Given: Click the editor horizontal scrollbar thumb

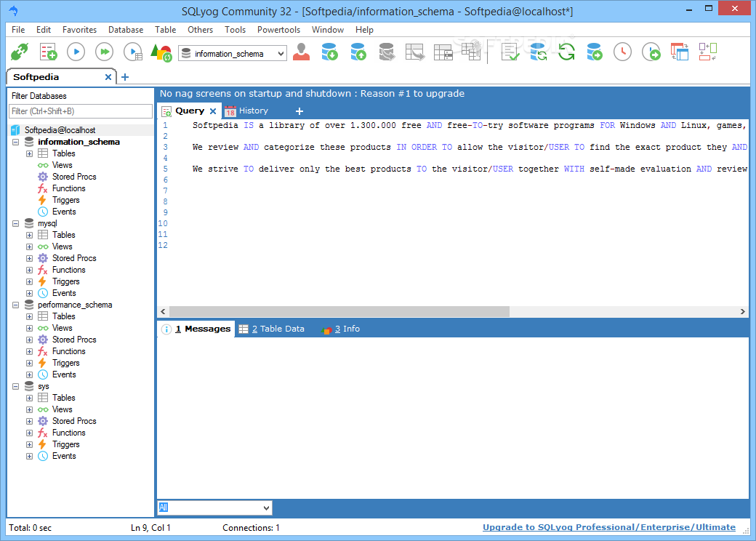Looking at the screenshot, I should (339, 311).
